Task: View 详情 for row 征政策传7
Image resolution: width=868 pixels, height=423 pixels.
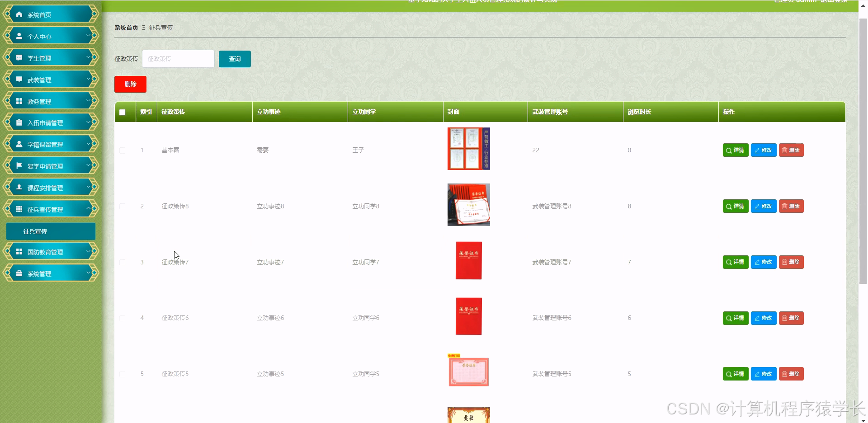Action: [x=736, y=262]
